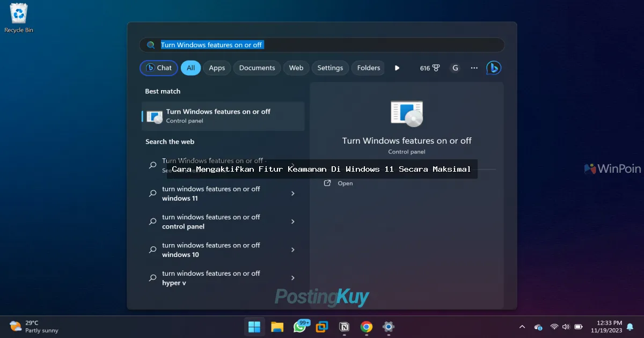Click the notification bell icon
This screenshot has width=644, height=338.
(630, 327)
